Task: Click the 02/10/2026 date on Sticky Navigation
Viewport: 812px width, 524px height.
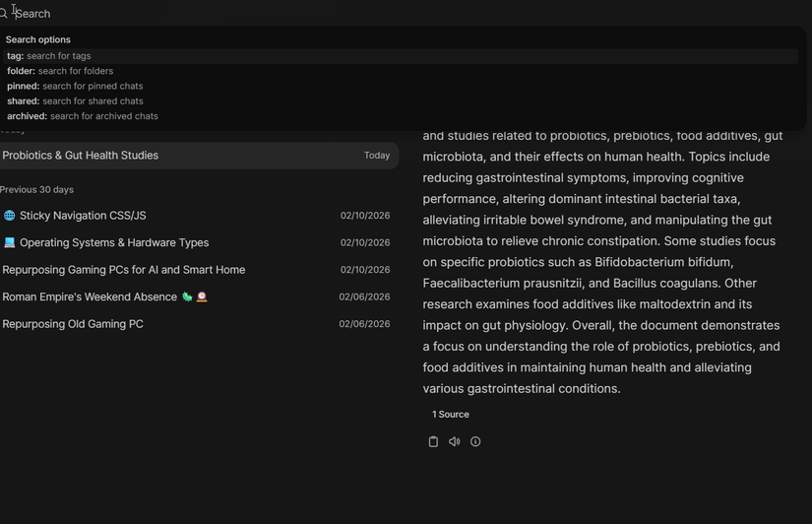Action: coord(365,216)
